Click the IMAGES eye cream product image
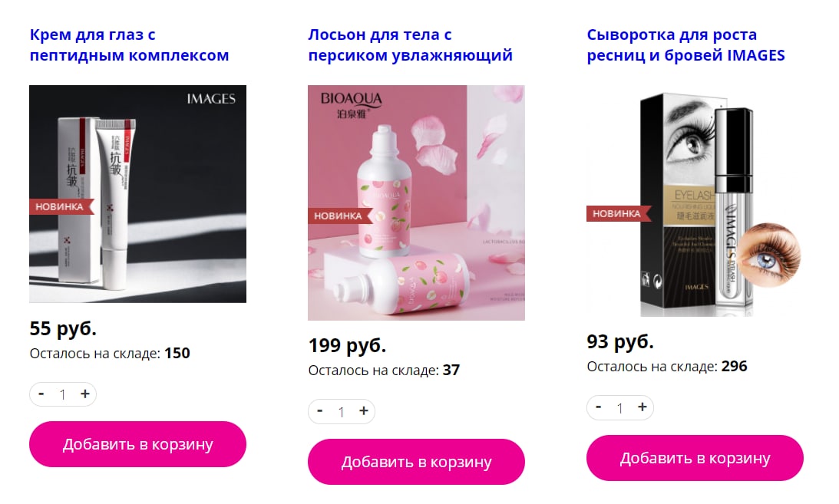Image resolution: width=839 pixels, height=504 pixels. pyautogui.click(x=137, y=194)
